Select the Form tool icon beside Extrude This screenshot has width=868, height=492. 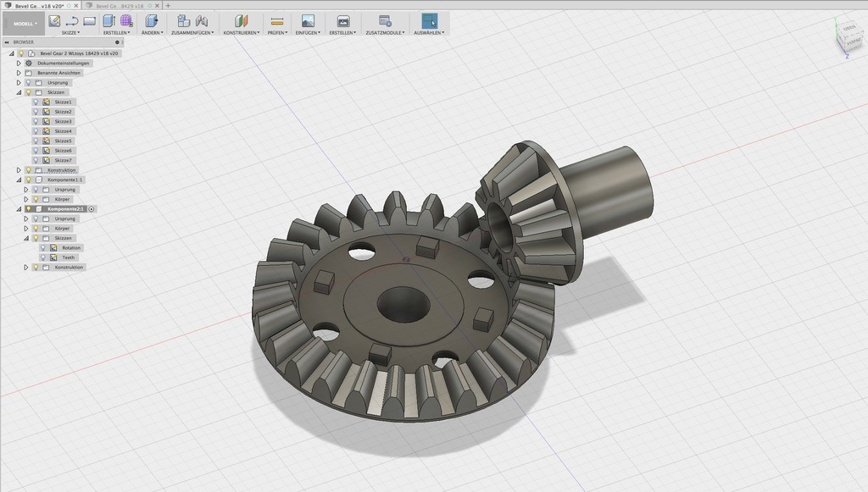(124, 19)
